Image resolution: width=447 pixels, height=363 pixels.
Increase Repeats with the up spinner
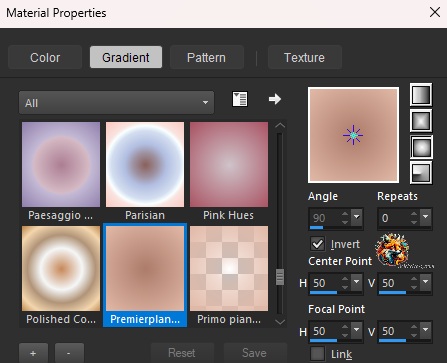[414, 214]
